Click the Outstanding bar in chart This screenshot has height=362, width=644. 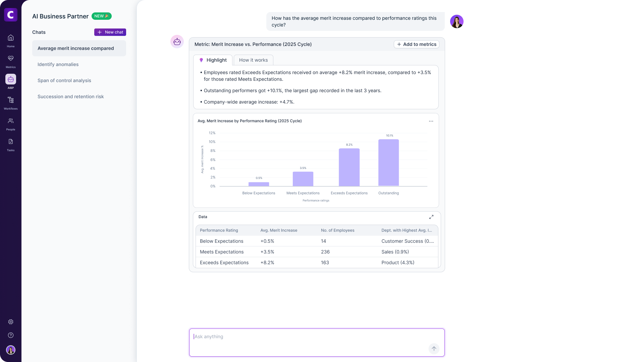(388, 163)
